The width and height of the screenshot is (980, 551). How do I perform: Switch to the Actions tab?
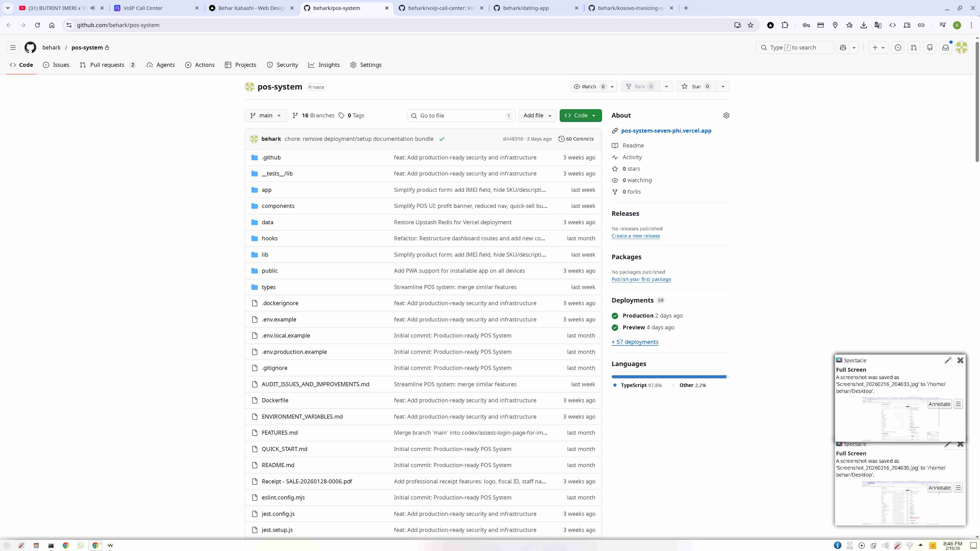[x=200, y=65]
